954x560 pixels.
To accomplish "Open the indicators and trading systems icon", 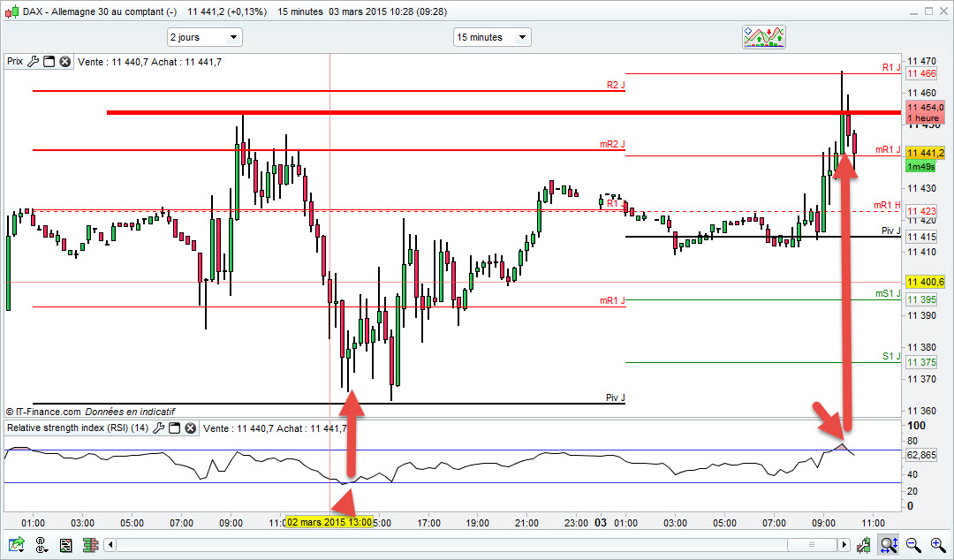I will 764,37.
